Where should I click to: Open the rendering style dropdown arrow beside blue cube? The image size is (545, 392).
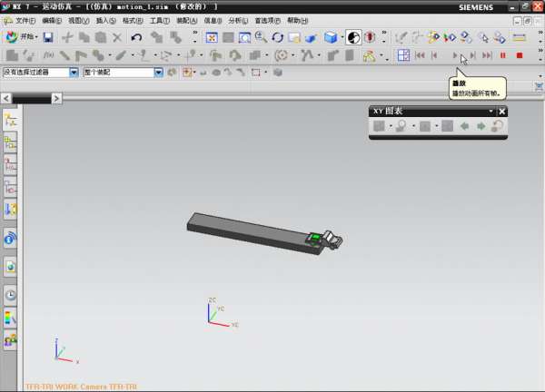(342, 37)
